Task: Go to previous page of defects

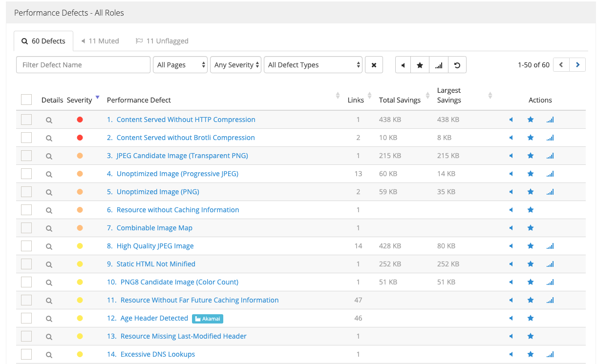Action: click(x=561, y=64)
